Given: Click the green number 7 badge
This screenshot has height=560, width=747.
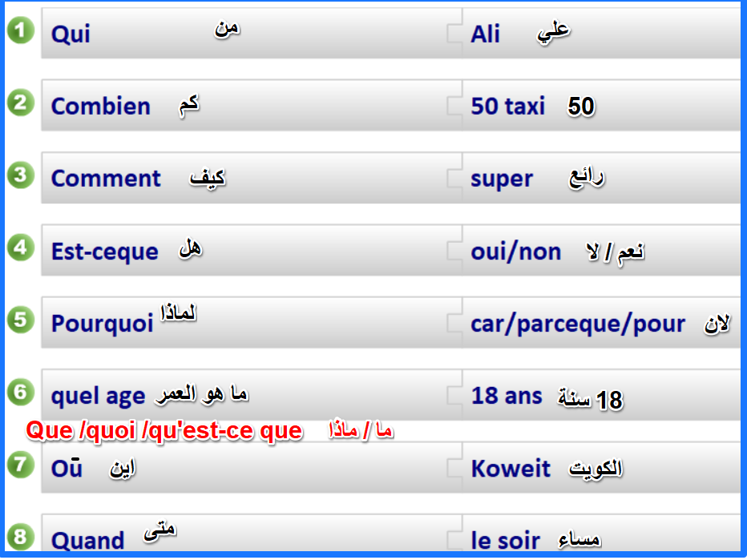Looking at the screenshot, I should [21, 464].
